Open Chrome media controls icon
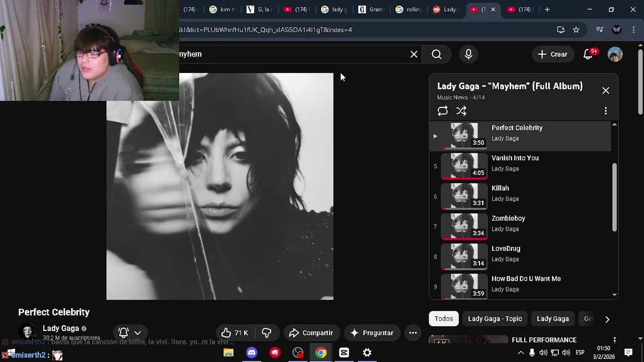 599,30
